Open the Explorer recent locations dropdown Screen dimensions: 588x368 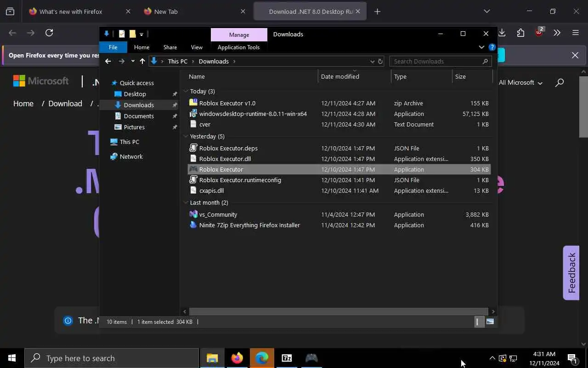133,61
